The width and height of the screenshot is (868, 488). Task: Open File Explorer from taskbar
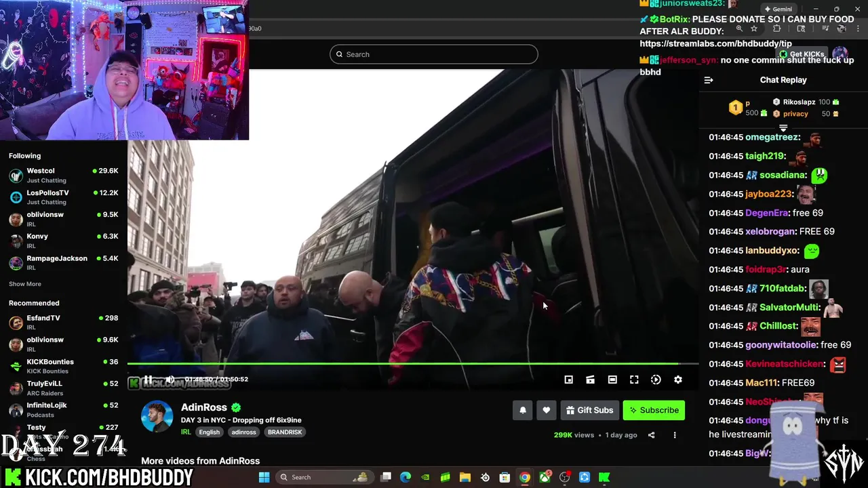465,477
